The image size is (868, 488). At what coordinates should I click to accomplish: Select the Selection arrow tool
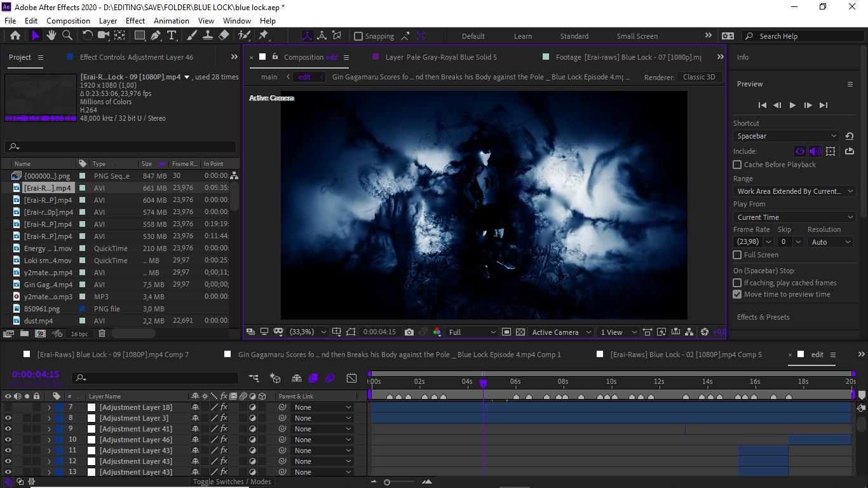tap(36, 36)
